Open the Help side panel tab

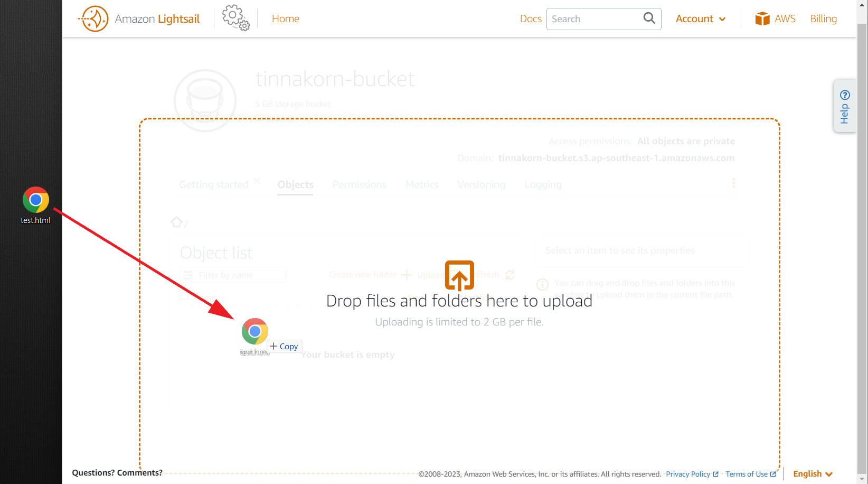[x=844, y=106]
